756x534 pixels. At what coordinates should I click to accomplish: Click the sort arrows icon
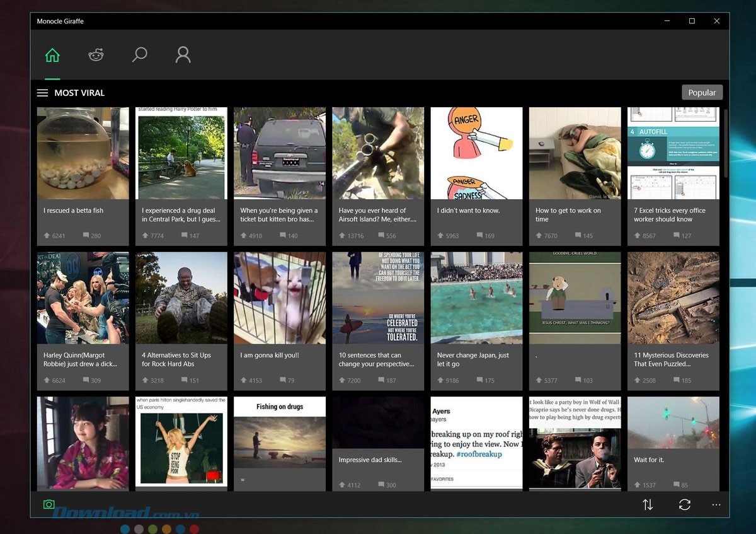tap(648, 504)
